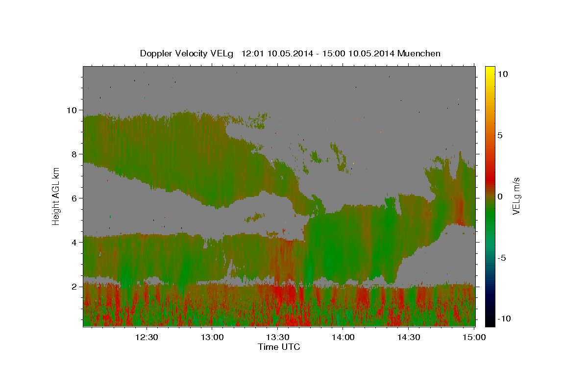This screenshot has width=588, height=392.
Task: Click the colorbar value 0 label
Action: point(500,196)
